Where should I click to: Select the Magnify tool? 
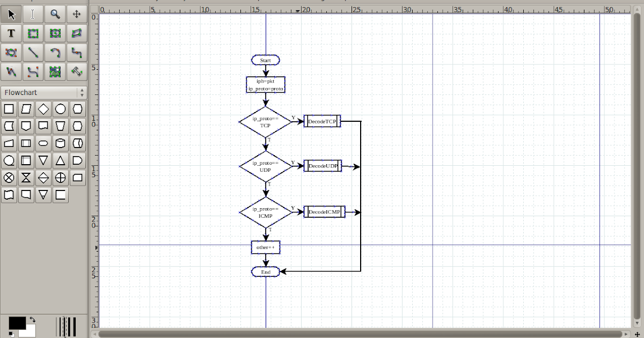coord(55,14)
